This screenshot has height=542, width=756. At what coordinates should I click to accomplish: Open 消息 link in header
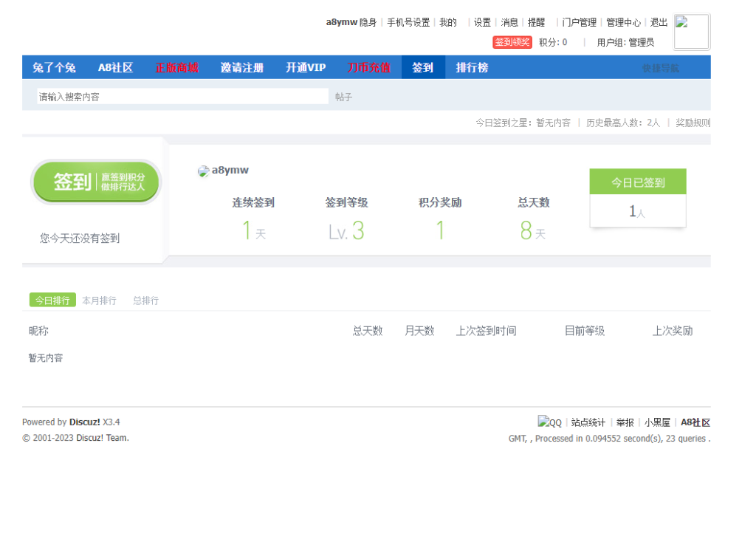point(509,22)
